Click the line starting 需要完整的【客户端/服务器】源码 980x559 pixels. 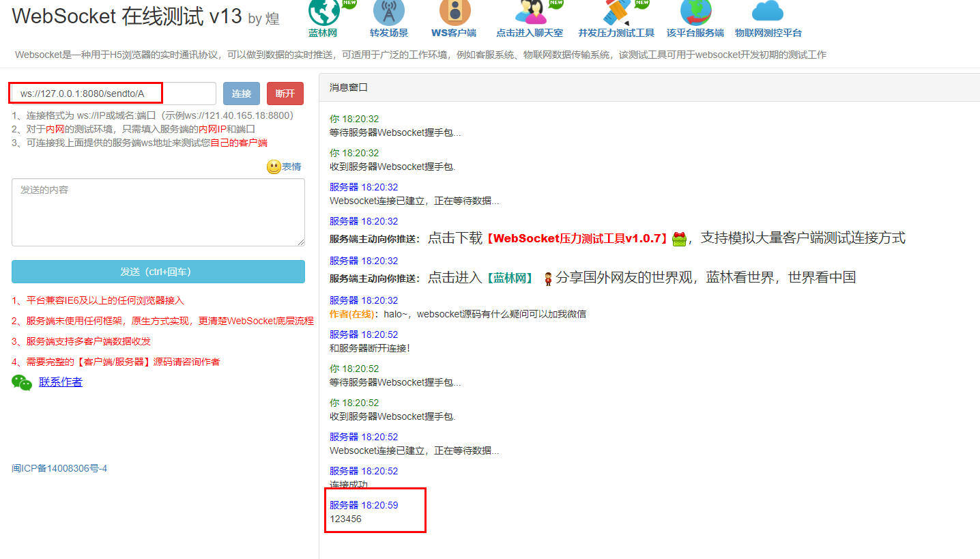point(116,362)
